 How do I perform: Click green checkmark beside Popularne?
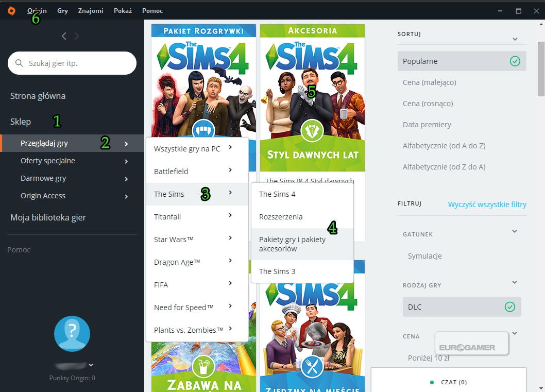515,61
